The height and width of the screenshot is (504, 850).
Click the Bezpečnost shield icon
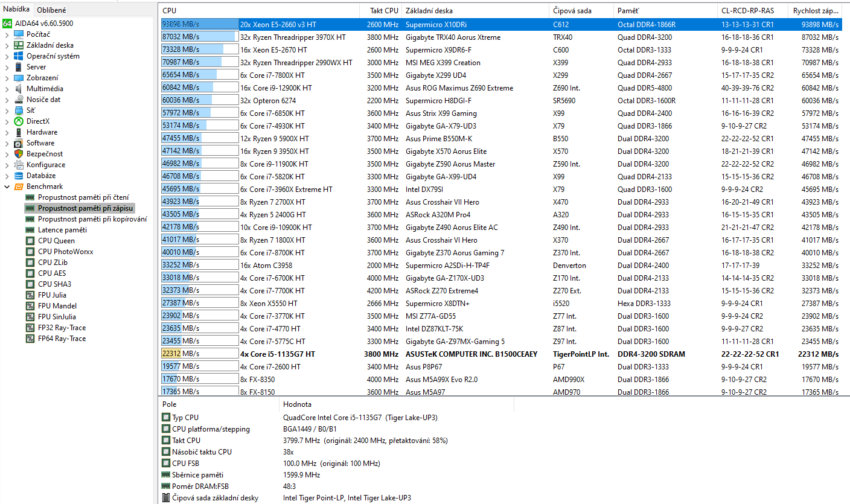pyautogui.click(x=19, y=153)
